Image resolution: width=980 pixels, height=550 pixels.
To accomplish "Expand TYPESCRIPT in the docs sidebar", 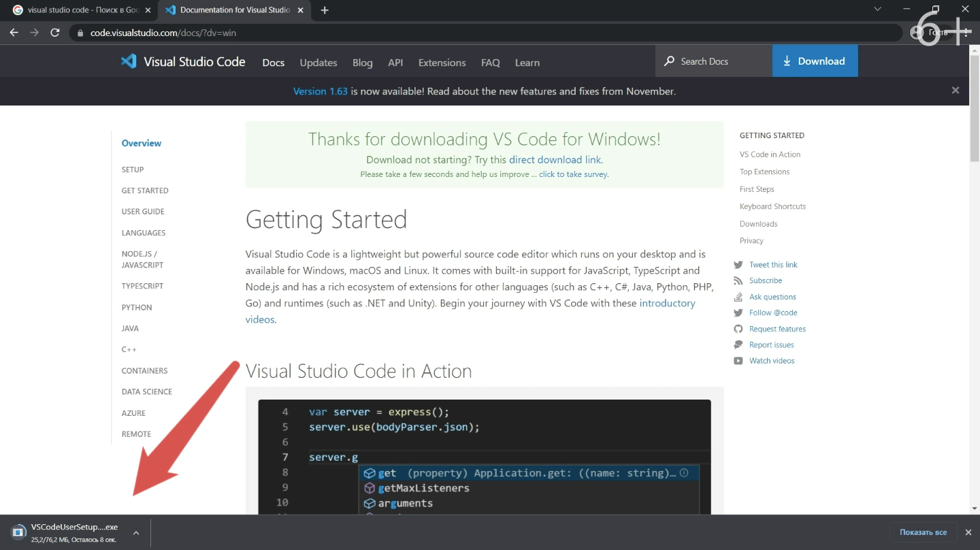I will [142, 286].
